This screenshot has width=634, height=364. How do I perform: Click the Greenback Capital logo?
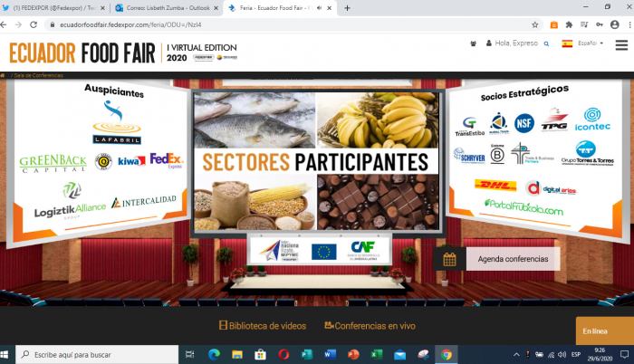point(53,163)
